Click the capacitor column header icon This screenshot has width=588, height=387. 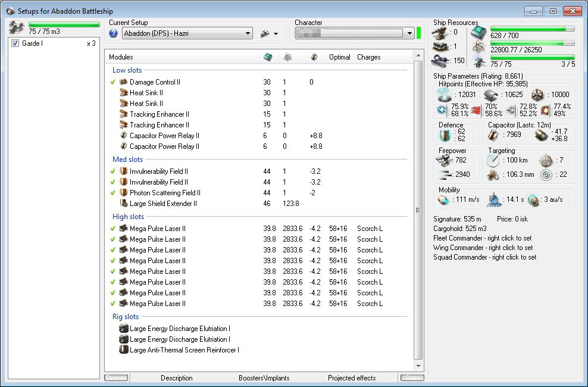[314, 57]
